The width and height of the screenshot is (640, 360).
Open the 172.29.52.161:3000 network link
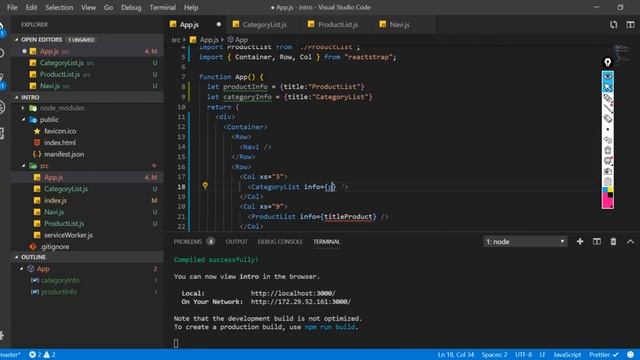click(x=301, y=302)
